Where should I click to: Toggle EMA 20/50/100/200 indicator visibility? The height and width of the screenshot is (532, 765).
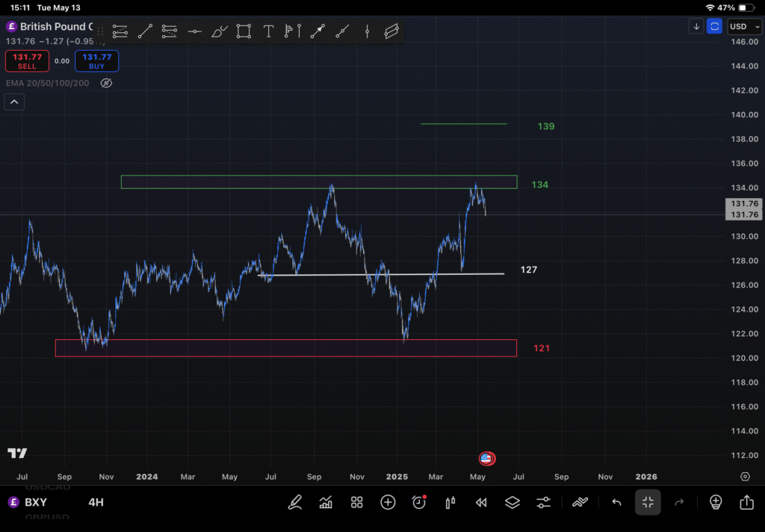[106, 83]
